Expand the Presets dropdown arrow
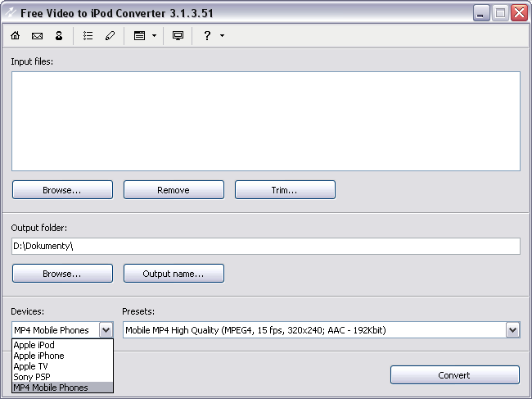The image size is (532, 399). 512,329
